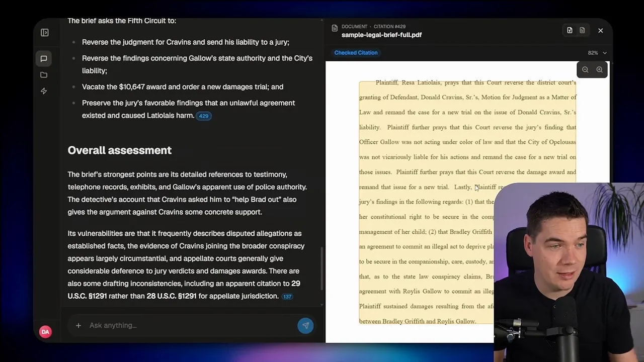Open the 82% zoom level dropdown
The image size is (644, 362).
coord(597,53)
